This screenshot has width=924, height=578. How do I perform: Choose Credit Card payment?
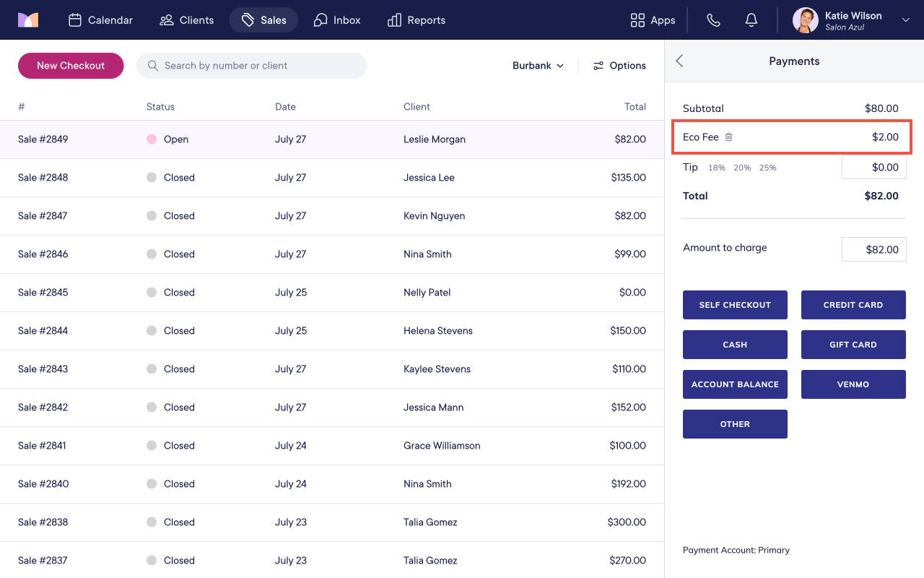853,305
